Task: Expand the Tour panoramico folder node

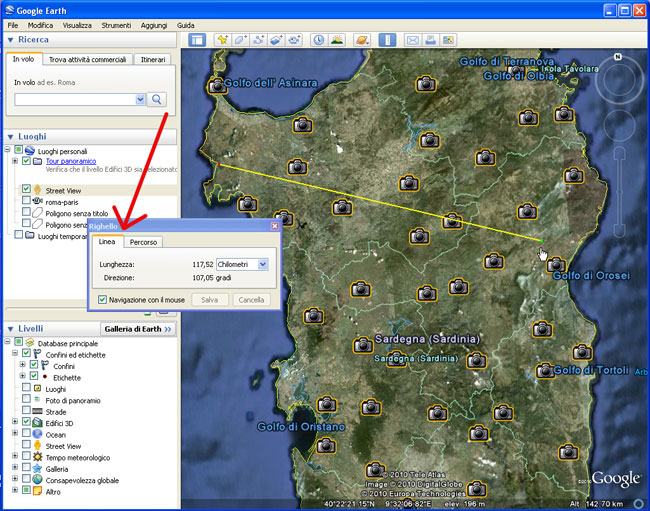Action: point(15,161)
